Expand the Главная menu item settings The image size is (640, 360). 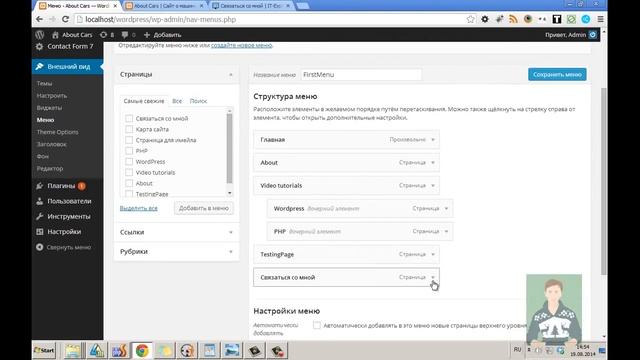pyautogui.click(x=433, y=140)
